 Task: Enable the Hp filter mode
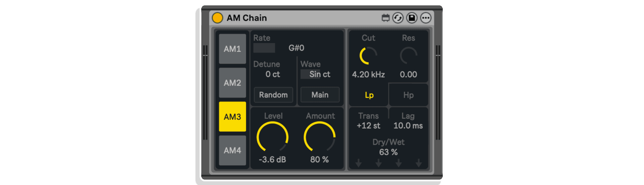(409, 95)
